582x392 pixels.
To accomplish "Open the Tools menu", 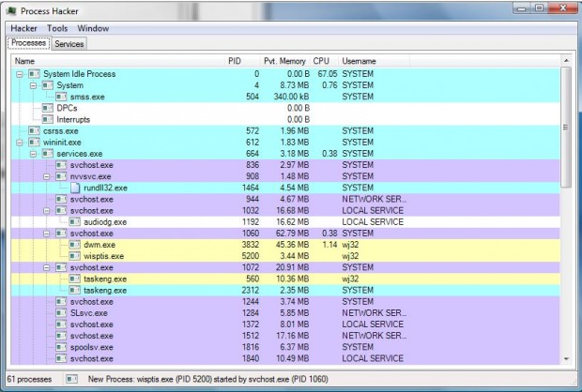I will point(57,28).
